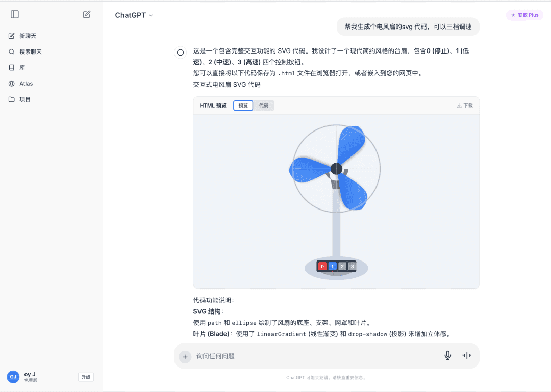
Task: Open the 库 library section
Action: 22,68
